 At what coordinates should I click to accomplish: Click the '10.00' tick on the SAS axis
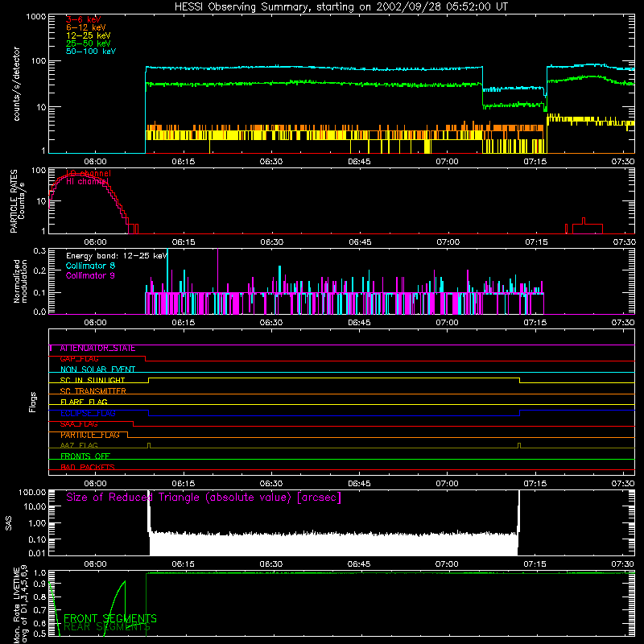[x=35, y=506]
